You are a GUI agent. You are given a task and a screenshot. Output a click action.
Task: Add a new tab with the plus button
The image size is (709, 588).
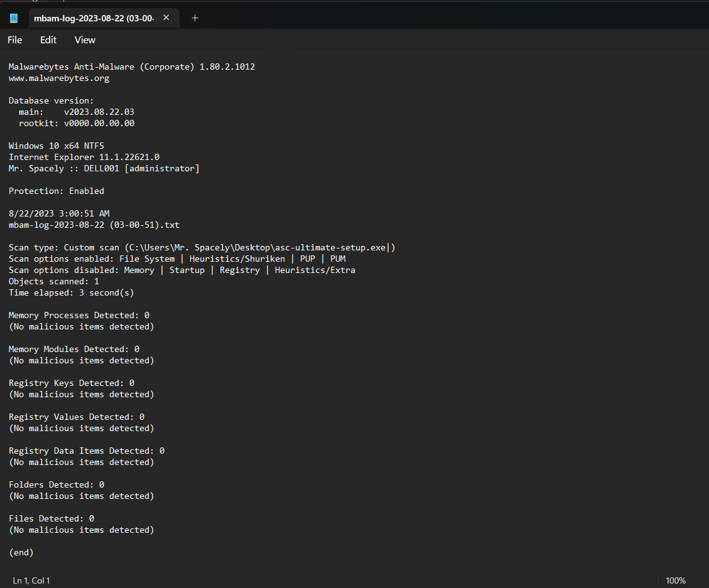[195, 18]
